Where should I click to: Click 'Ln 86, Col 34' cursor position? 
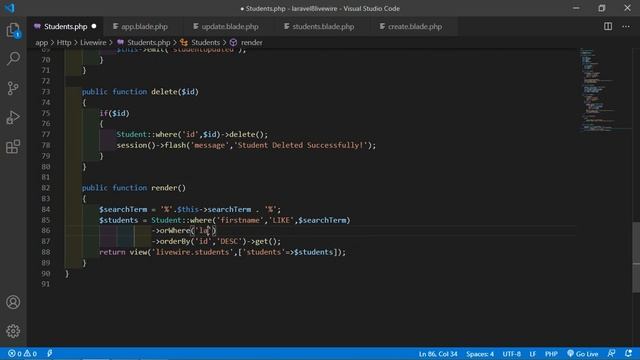tap(438, 354)
